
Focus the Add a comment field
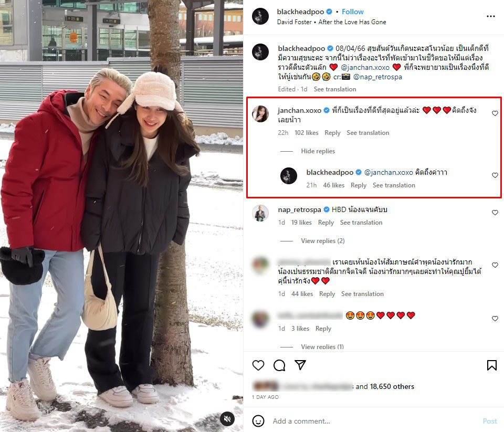373,421
